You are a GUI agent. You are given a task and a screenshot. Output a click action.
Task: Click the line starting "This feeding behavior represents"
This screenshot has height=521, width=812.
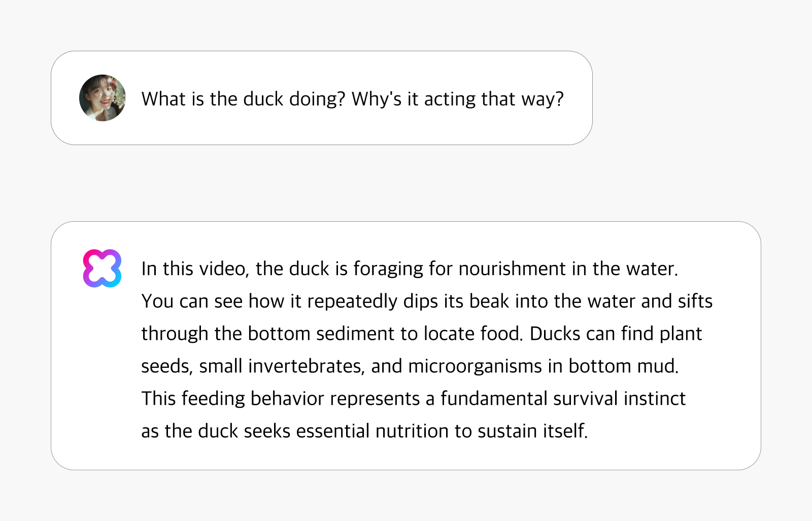click(x=414, y=399)
